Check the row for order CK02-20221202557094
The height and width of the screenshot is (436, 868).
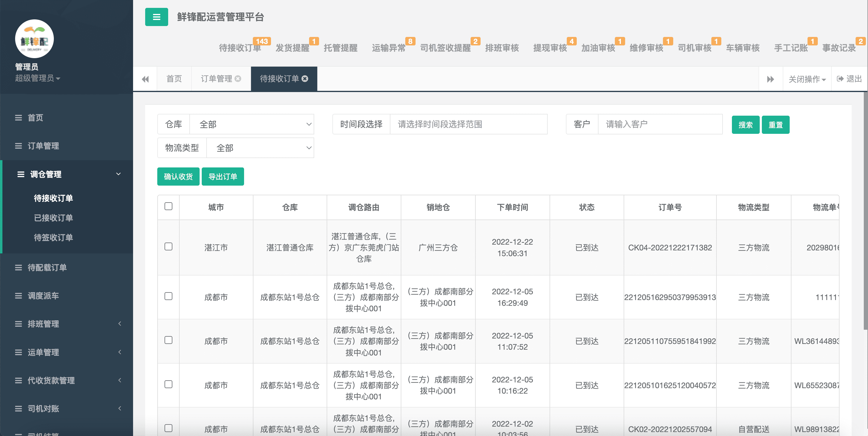(x=168, y=428)
